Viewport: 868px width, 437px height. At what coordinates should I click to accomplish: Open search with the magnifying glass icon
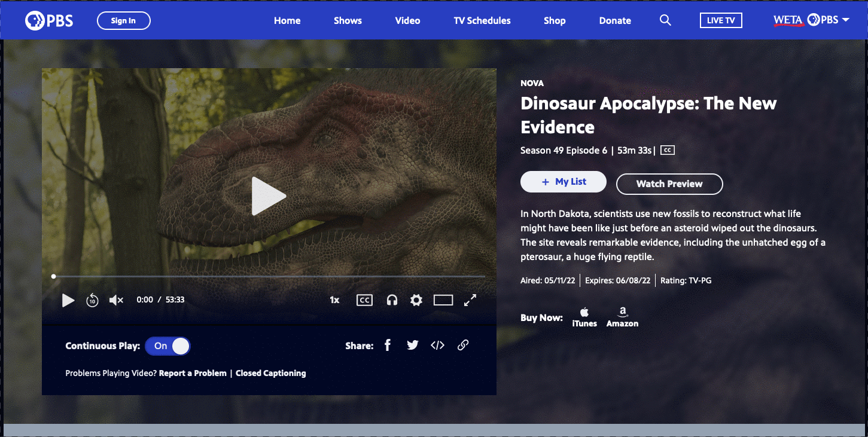pos(665,20)
